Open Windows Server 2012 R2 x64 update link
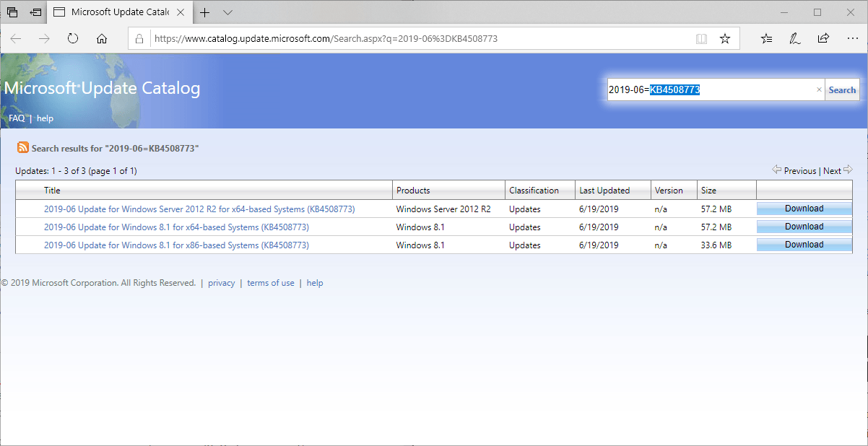The image size is (868, 446). click(x=199, y=209)
